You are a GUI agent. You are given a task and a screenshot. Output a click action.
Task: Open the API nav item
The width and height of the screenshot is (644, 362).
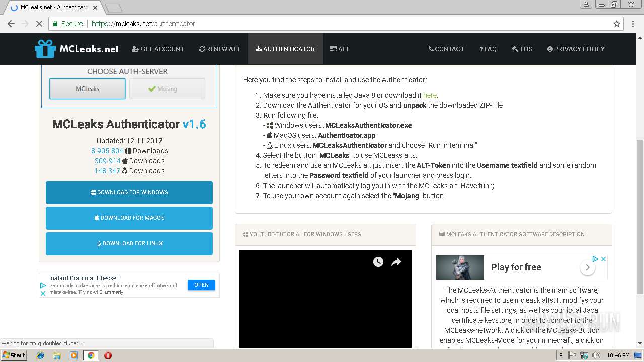click(x=339, y=49)
